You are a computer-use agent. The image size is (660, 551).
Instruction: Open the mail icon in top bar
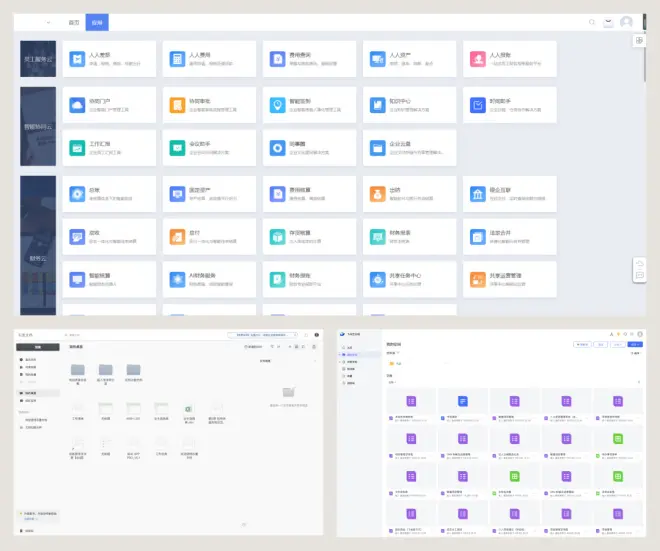[x=608, y=22]
